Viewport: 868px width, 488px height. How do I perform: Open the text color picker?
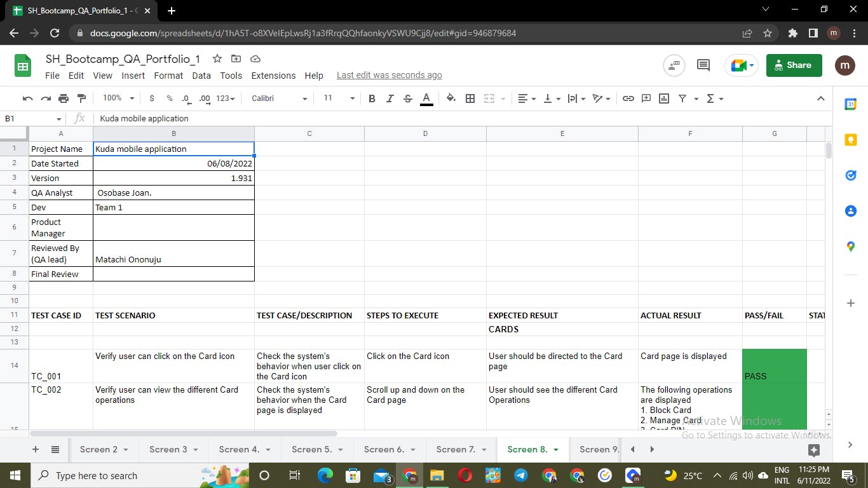426,98
